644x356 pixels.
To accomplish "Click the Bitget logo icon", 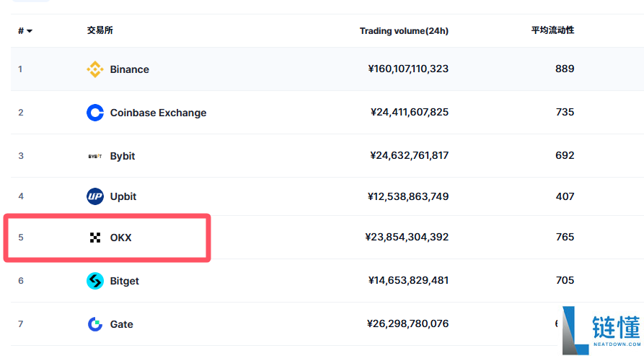I will [x=95, y=281].
